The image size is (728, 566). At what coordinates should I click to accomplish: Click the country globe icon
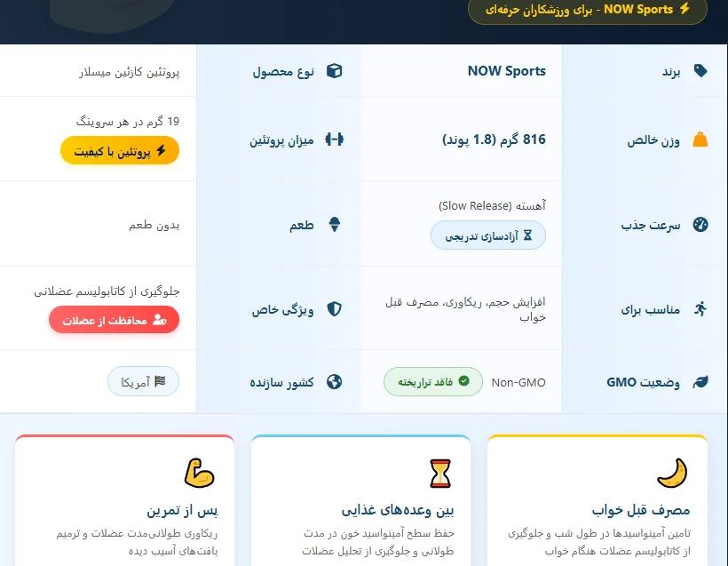(x=334, y=382)
